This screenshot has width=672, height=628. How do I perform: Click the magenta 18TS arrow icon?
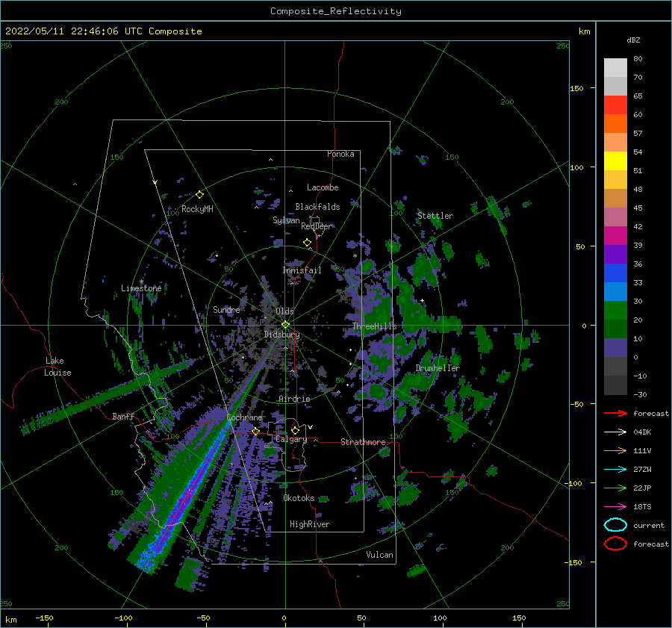[615, 507]
